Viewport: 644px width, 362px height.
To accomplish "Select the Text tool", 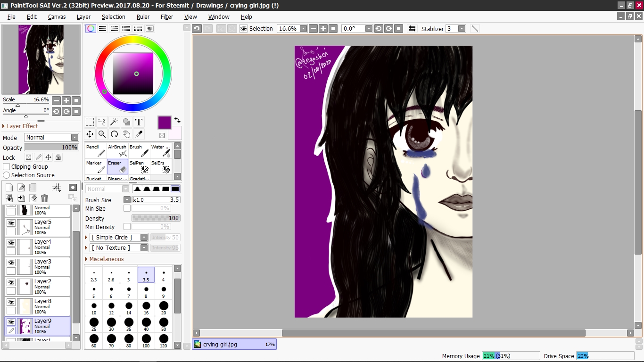I will click(139, 122).
